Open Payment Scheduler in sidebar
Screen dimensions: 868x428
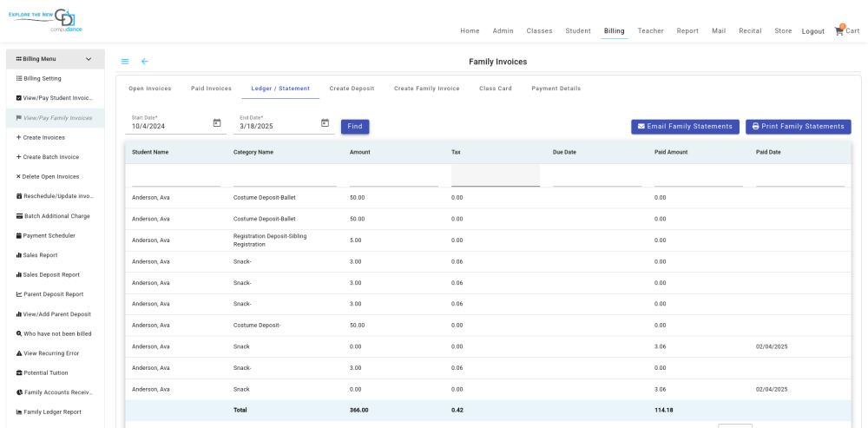click(x=45, y=235)
